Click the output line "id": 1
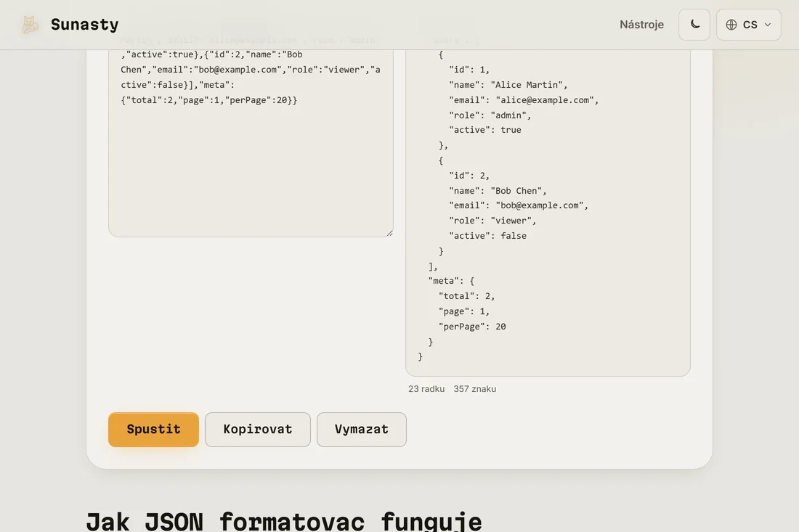The height and width of the screenshot is (532, 799). (469, 69)
